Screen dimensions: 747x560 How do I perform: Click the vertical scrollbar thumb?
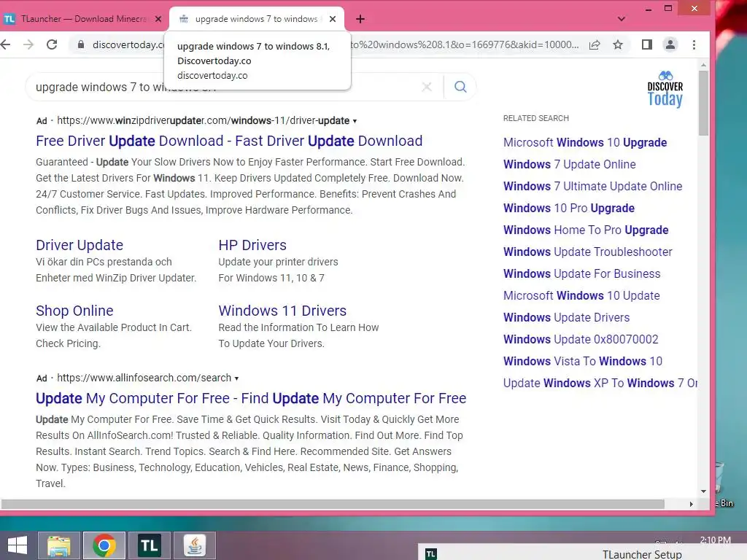(x=703, y=103)
